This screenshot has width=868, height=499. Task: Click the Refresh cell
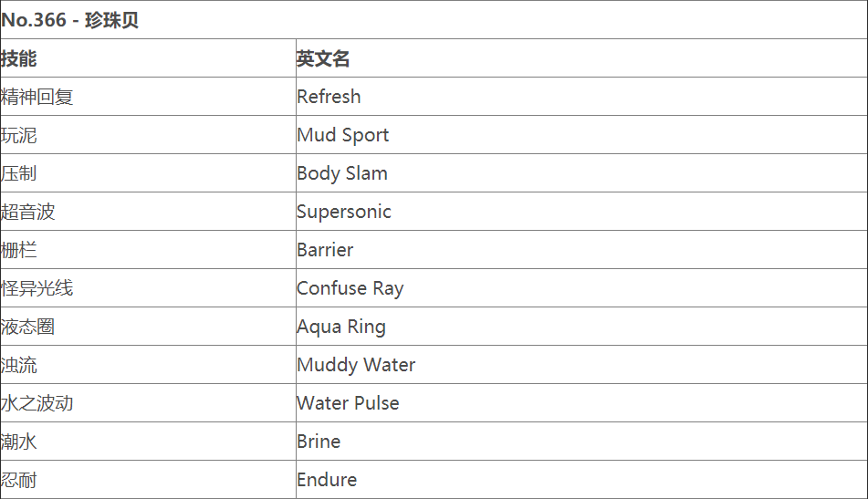point(329,97)
